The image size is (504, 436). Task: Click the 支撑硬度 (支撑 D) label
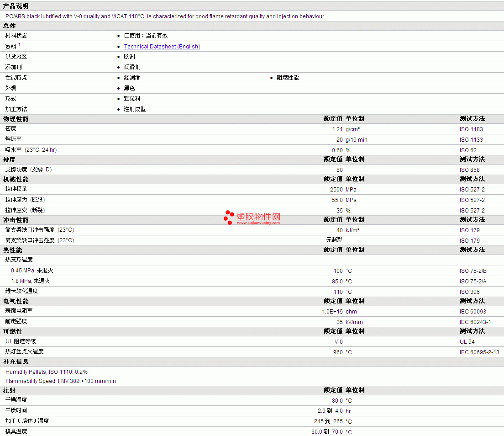tap(28, 170)
